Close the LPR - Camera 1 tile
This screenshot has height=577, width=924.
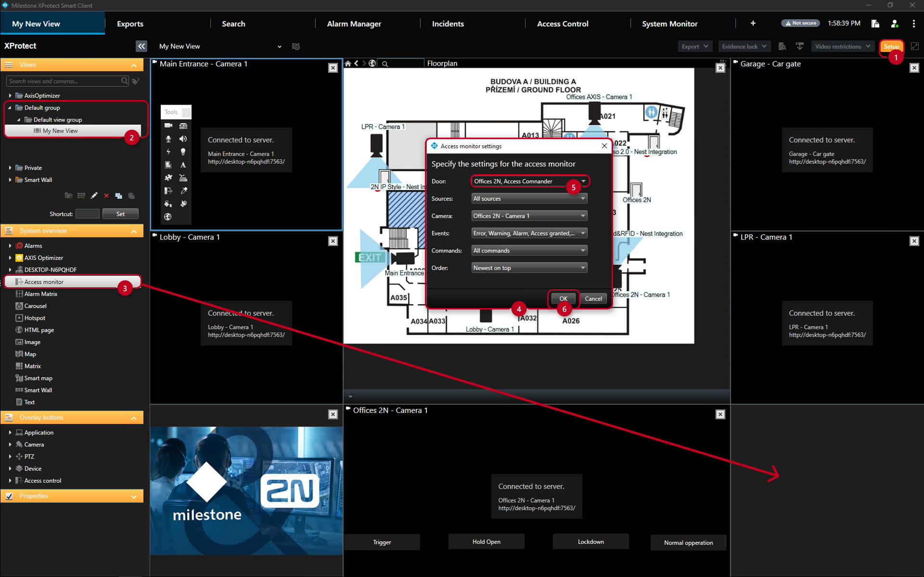(914, 241)
